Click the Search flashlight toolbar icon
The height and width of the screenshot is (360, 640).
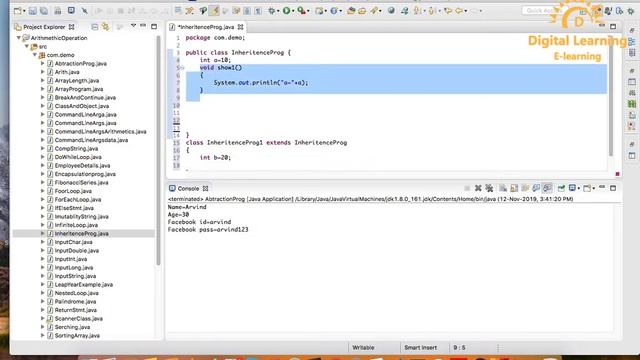[x=374, y=11]
